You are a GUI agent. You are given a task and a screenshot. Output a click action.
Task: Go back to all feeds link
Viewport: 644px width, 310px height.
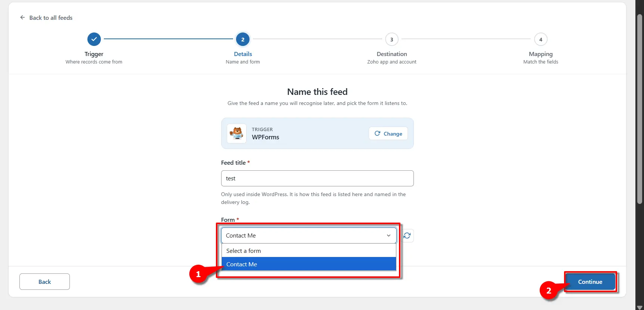pos(46,18)
